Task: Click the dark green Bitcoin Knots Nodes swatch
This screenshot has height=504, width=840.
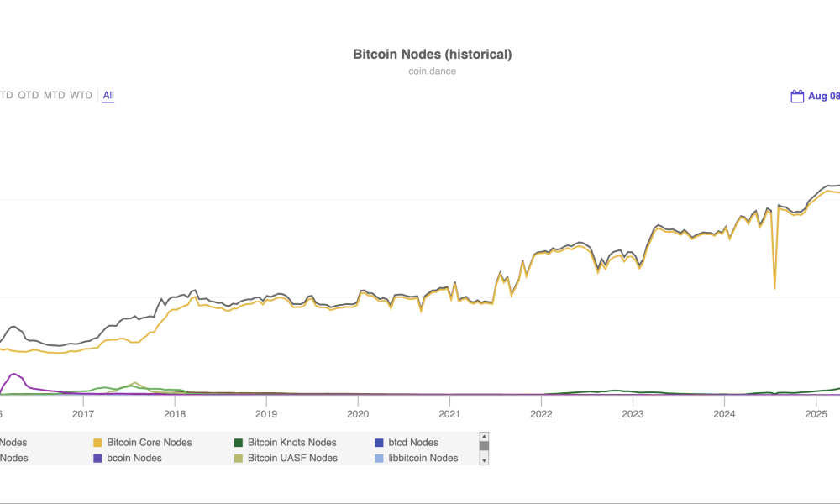Action: 237,442
